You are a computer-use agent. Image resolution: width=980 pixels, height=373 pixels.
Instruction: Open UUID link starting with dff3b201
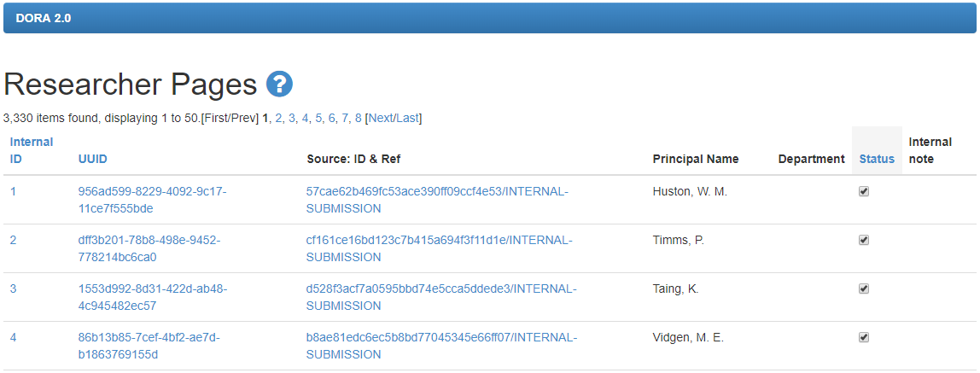tap(149, 248)
